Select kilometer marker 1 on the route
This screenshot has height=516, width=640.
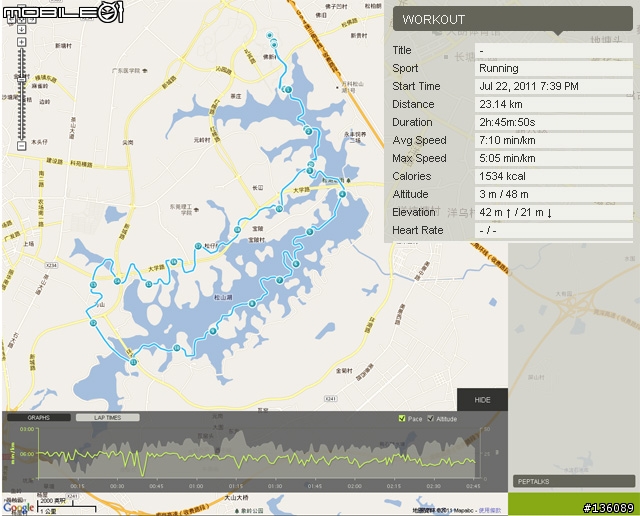click(x=288, y=90)
